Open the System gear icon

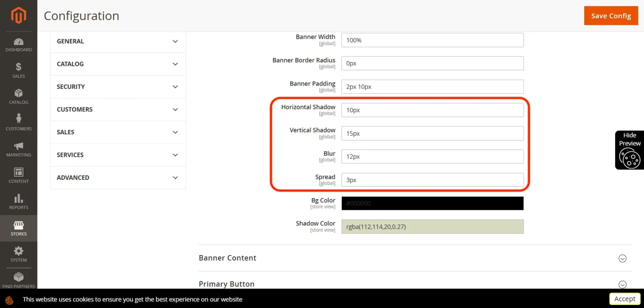click(19, 251)
